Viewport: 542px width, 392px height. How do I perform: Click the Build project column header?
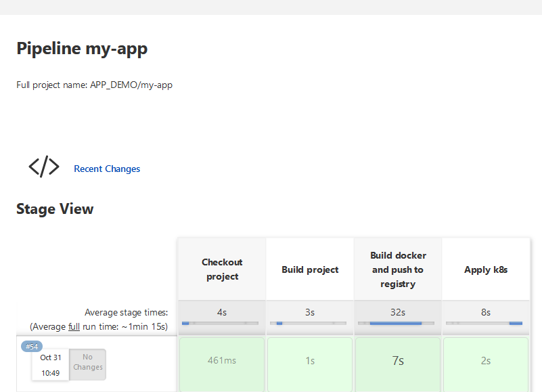pos(310,269)
